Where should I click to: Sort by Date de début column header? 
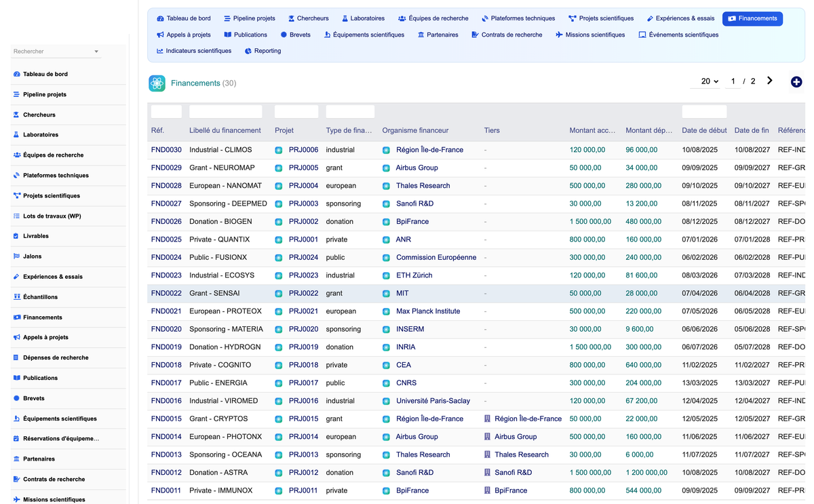coord(704,130)
